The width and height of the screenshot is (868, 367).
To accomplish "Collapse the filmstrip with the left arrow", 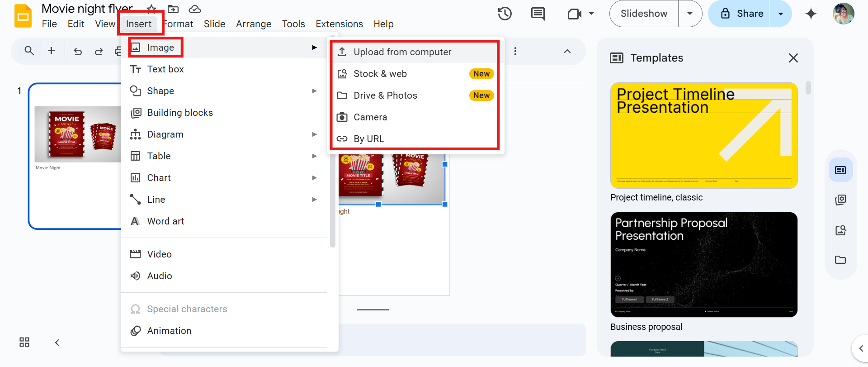I will point(57,343).
